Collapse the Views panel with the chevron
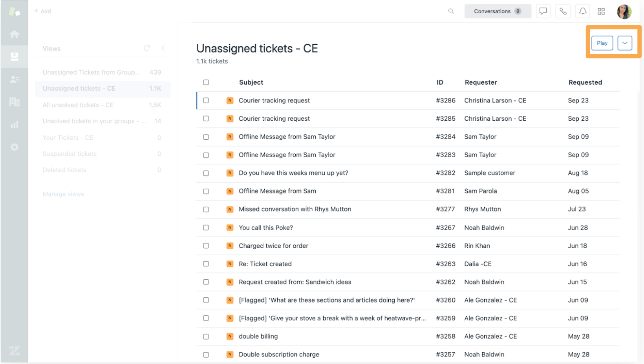 [x=163, y=48]
